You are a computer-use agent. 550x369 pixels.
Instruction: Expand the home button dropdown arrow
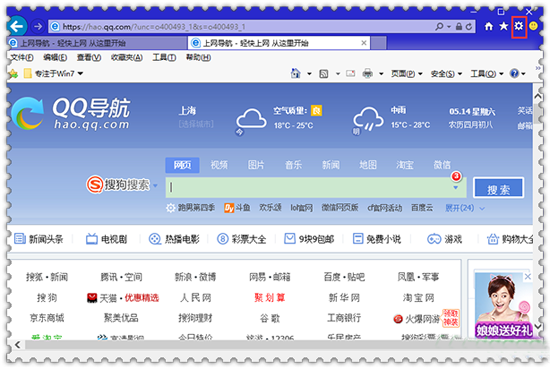(x=309, y=74)
